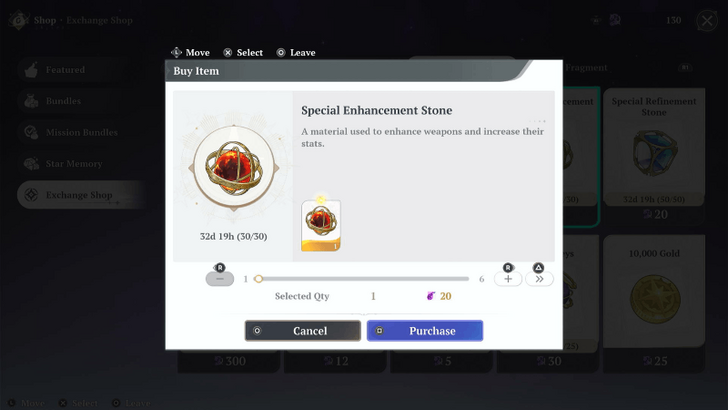728x410 pixels.
Task: Cancel the item purchase
Action: (x=303, y=331)
